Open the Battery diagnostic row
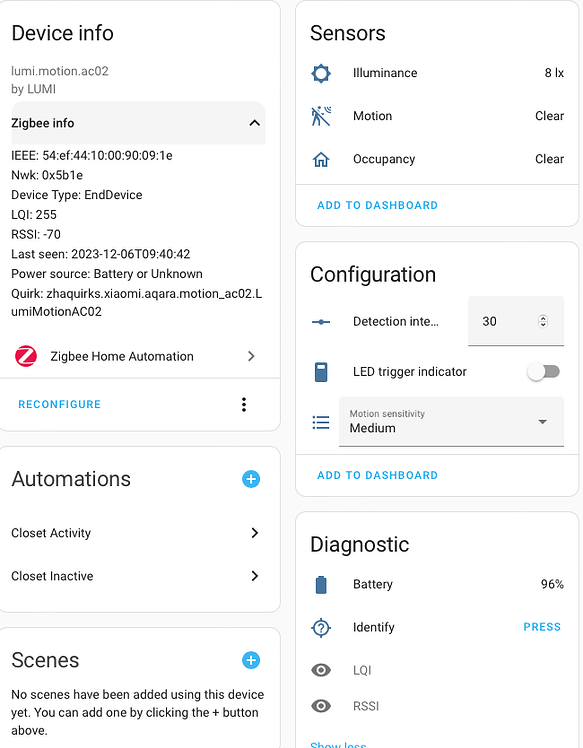This screenshot has height=748, width=583. point(437,584)
